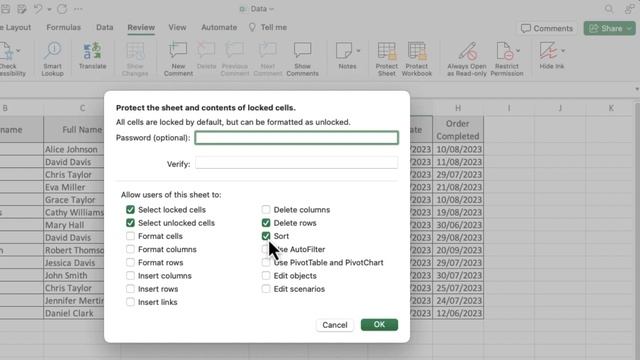Click the Show Changes ribbon icon
The height and width of the screenshot is (360, 640).
135,59
